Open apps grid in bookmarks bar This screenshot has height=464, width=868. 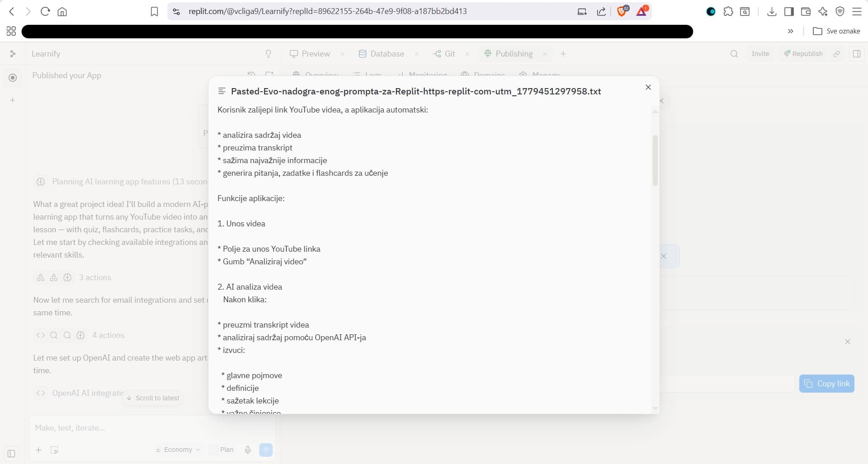coord(11,31)
